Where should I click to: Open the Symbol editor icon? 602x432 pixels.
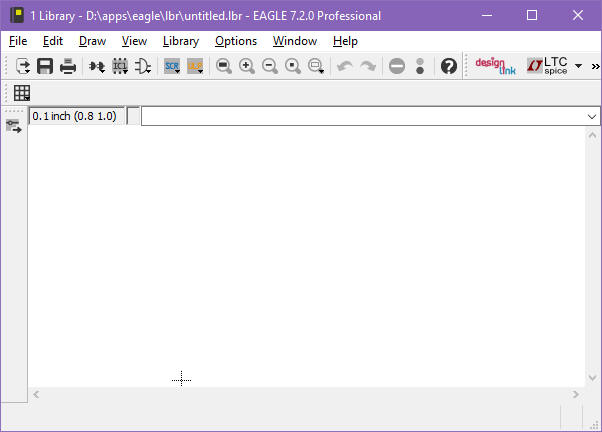[143, 66]
